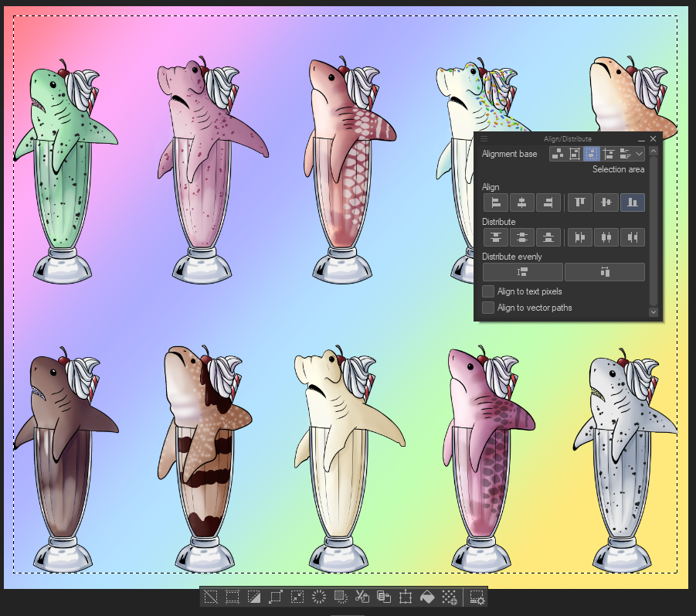Click Align vertical centers in the Align row
This screenshot has height=616, width=696.
pyautogui.click(x=606, y=202)
